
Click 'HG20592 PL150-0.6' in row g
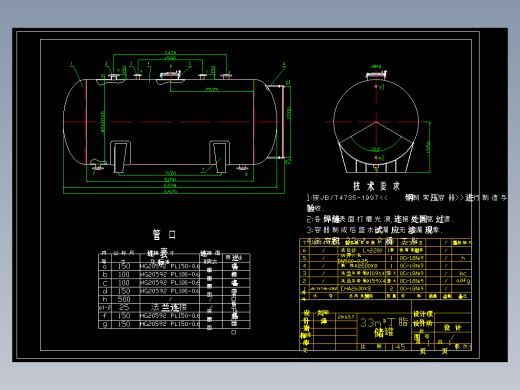(170, 324)
